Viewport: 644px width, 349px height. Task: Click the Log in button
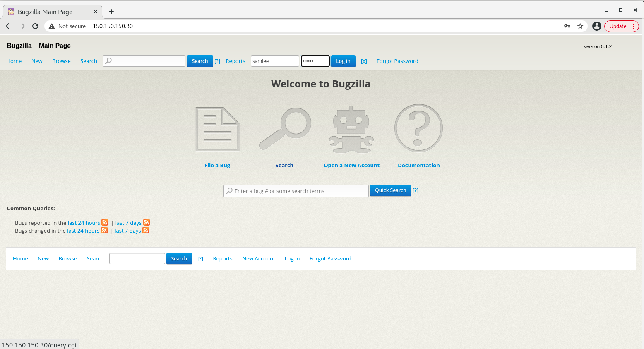pos(343,61)
